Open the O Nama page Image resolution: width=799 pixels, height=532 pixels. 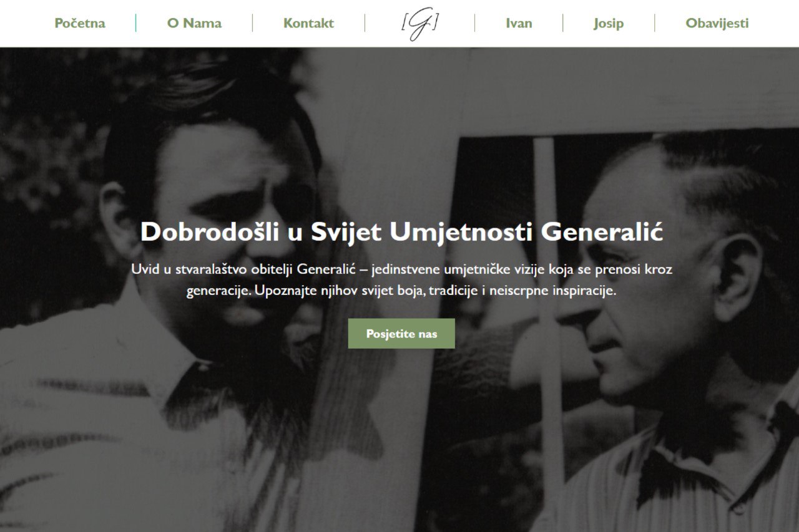pyautogui.click(x=194, y=24)
